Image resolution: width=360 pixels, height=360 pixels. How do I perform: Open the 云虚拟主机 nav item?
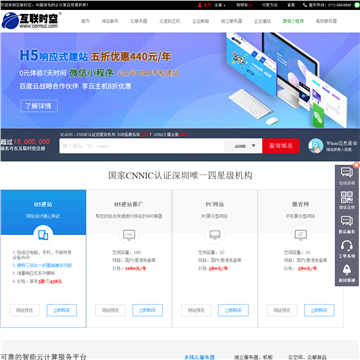(x=169, y=21)
